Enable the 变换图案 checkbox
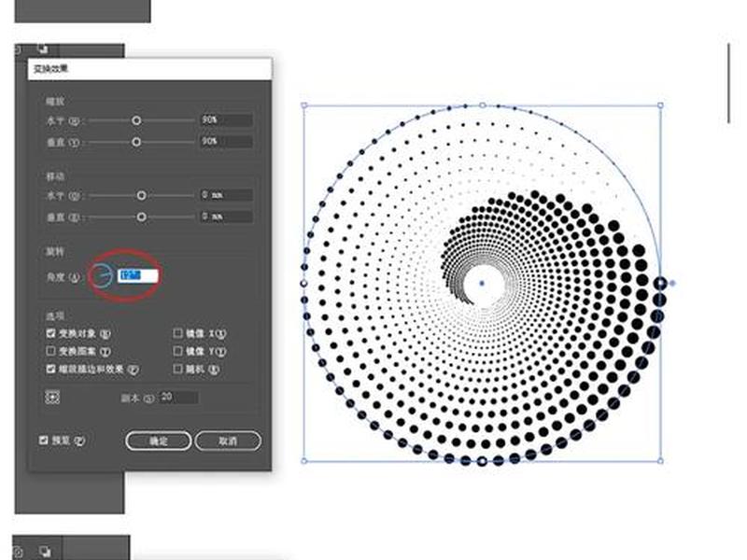Screen dimensions: 747x560 (51, 351)
